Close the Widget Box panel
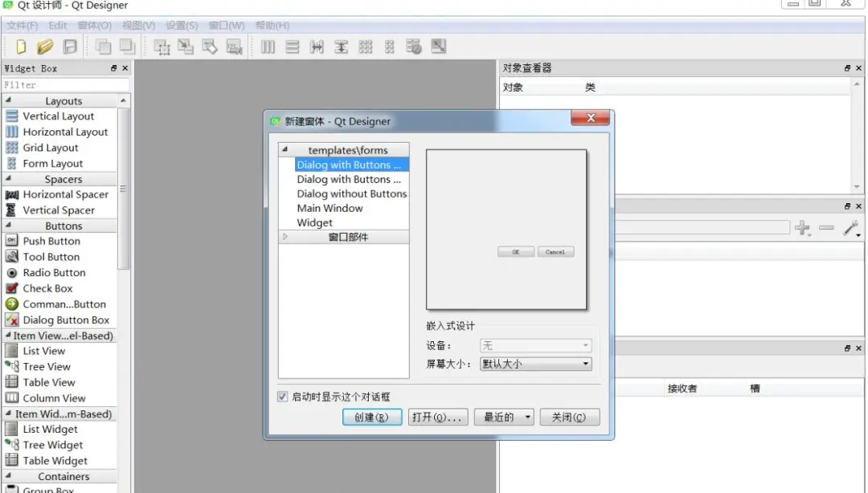Image resolution: width=868 pixels, height=493 pixels. tap(125, 68)
